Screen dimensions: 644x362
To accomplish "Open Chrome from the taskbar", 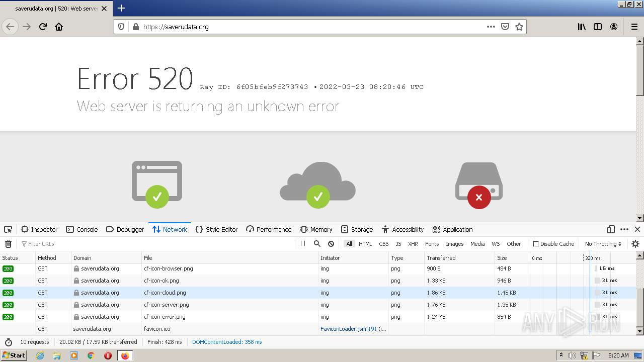I will (91, 355).
